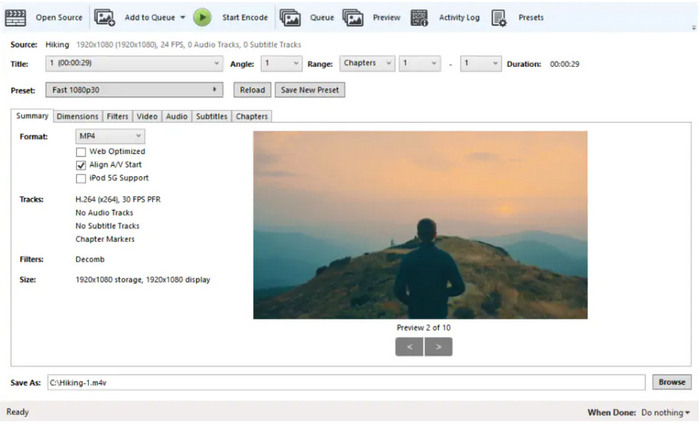
Task: Click the 'Preview 2 of 10' label
Action: [x=424, y=328]
